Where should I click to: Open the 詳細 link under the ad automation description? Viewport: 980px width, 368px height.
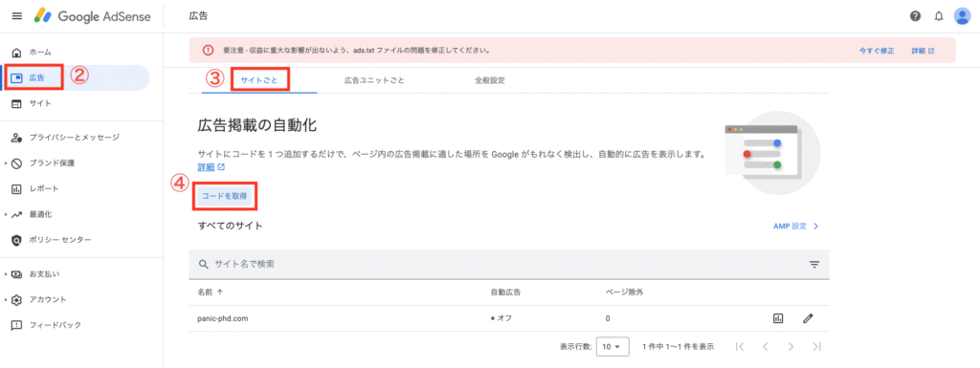click(x=212, y=168)
